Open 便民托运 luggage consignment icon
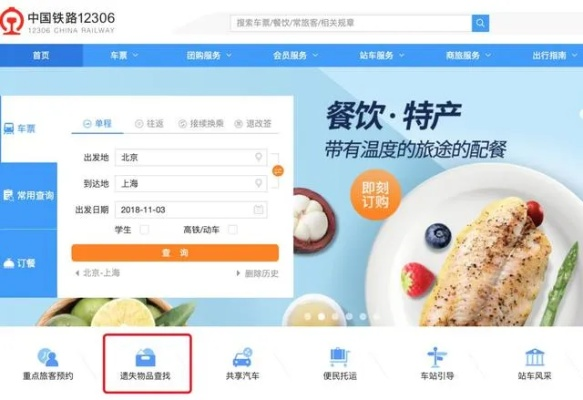This screenshot has width=583, height=400. point(340,357)
